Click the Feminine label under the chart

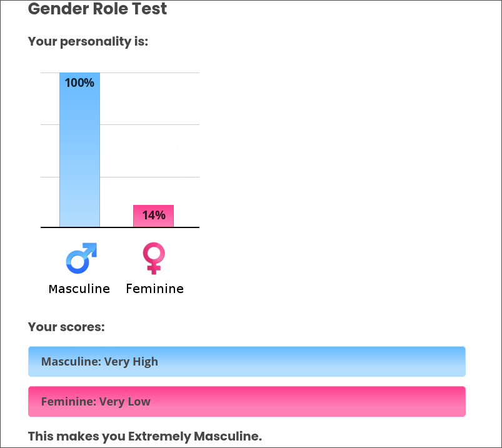[x=154, y=289]
